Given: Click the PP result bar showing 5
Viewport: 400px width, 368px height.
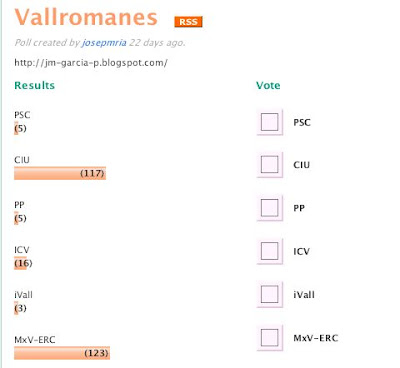Looking at the screenshot, I should (16, 218).
